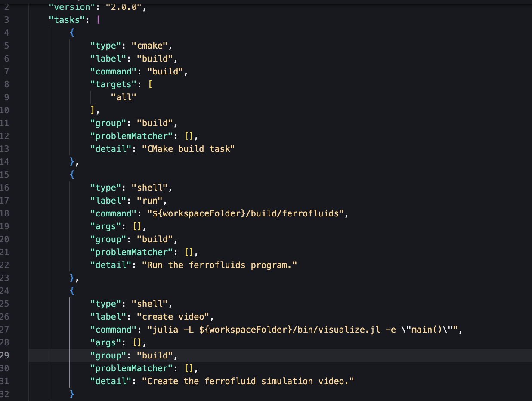Click the closing brace on line 32
Screen dimensions: 532x401
[72, 394]
